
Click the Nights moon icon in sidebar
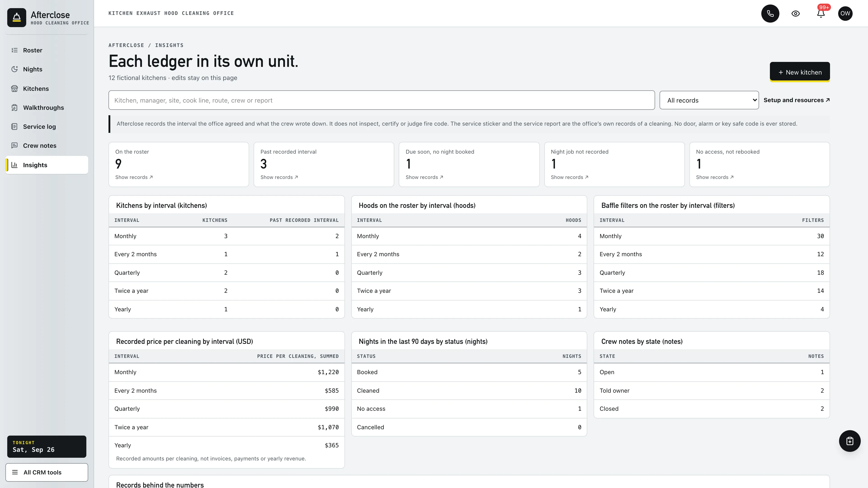tap(14, 69)
